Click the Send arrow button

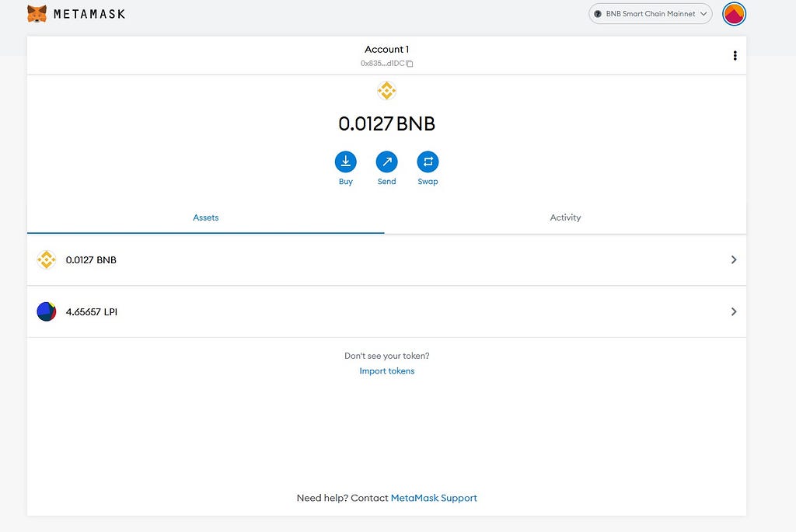pyautogui.click(x=387, y=162)
